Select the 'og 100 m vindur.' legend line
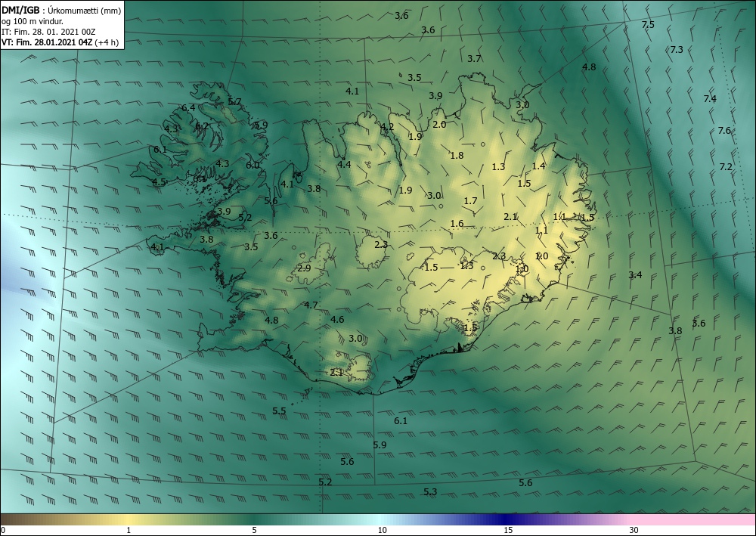This screenshot has width=756, height=536. 33,21
